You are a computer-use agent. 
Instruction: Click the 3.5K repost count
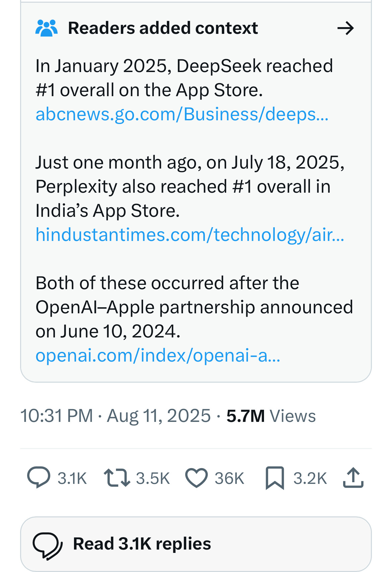pyautogui.click(x=153, y=478)
